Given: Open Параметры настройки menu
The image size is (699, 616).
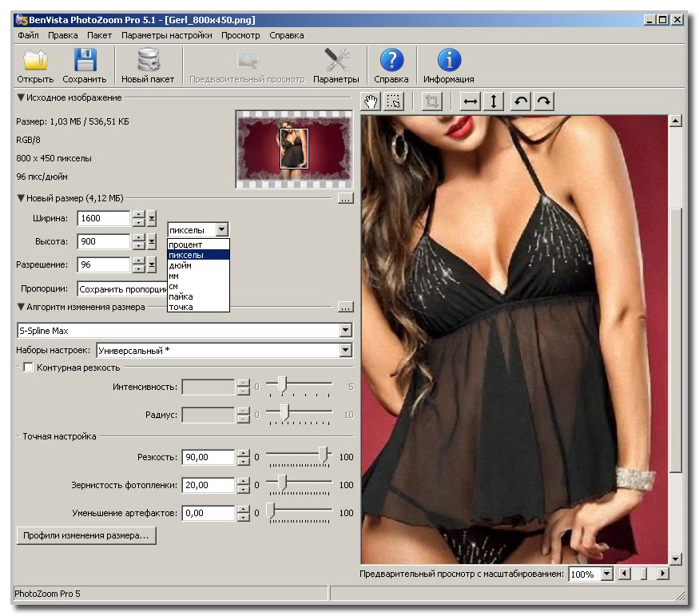Looking at the screenshot, I should pos(167,35).
